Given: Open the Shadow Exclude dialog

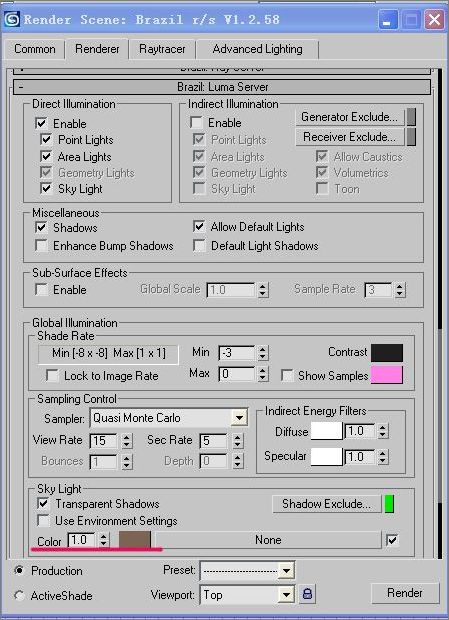Looking at the screenshot, I should pyautogui.click(x=327, y=504).
